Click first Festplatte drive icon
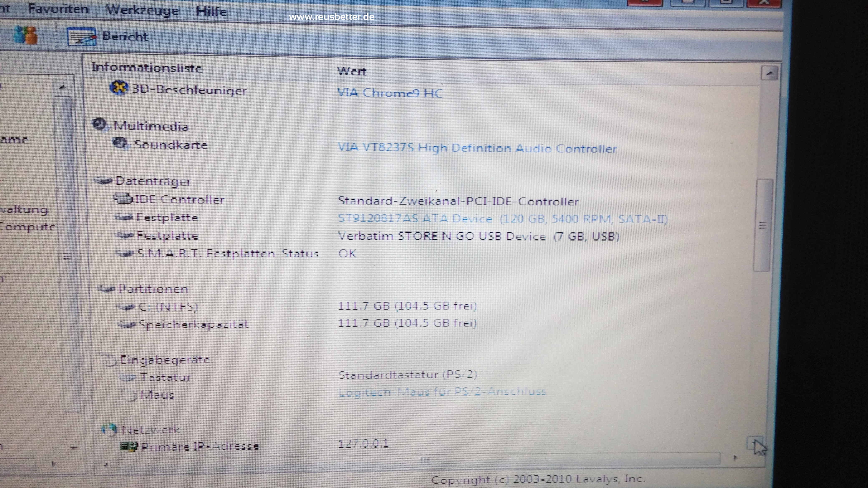The height and width of the screenshot is (488, 868). click(124, 217)
